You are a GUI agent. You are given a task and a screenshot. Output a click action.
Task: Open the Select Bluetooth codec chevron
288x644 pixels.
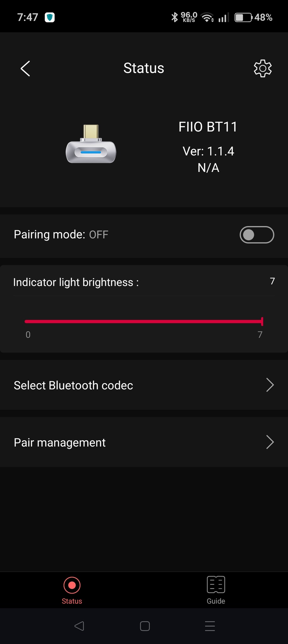270,385
